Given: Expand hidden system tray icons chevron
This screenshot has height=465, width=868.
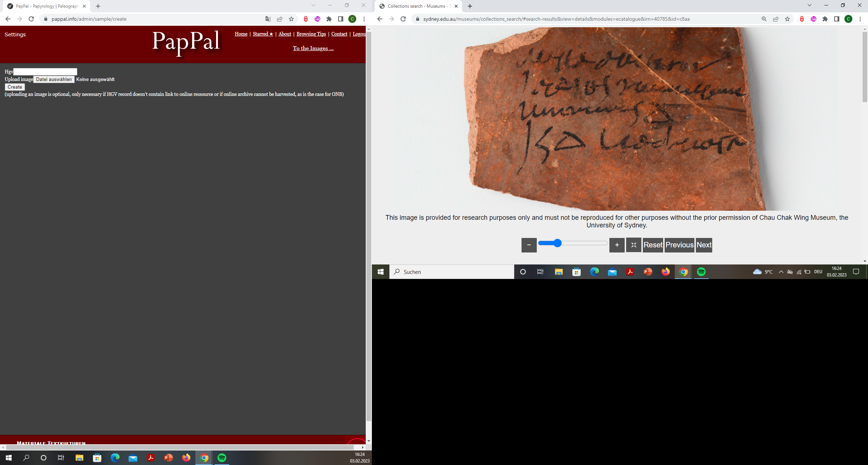Looking at the screenshot, I should click(781, 272).
